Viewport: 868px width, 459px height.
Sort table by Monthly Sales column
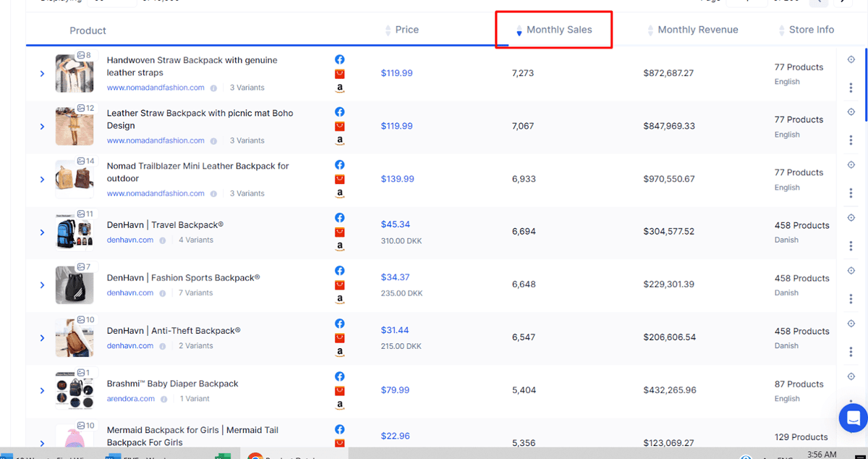tap(553, 30)
